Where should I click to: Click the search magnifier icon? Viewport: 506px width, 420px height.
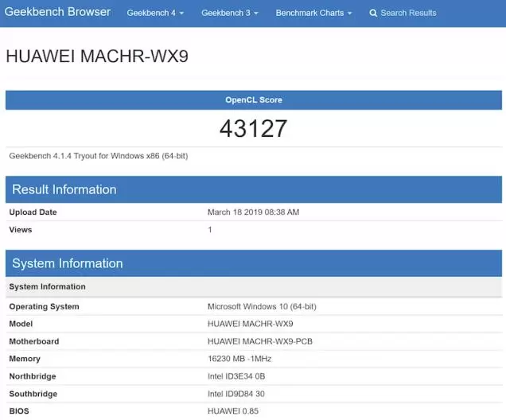click(x=374, y=14)
